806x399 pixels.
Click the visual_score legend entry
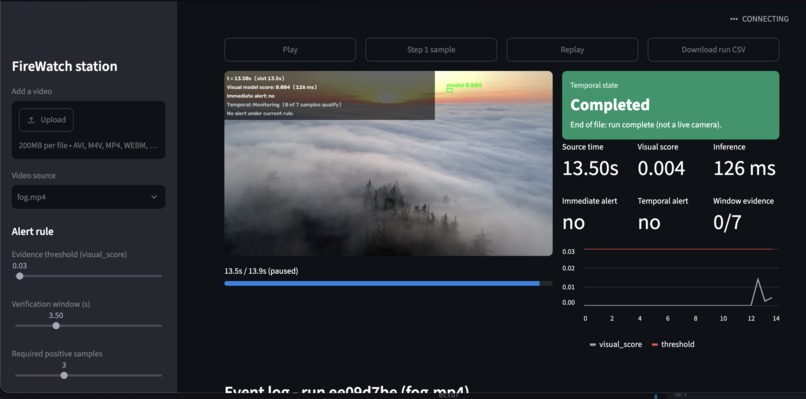point(616,344)
